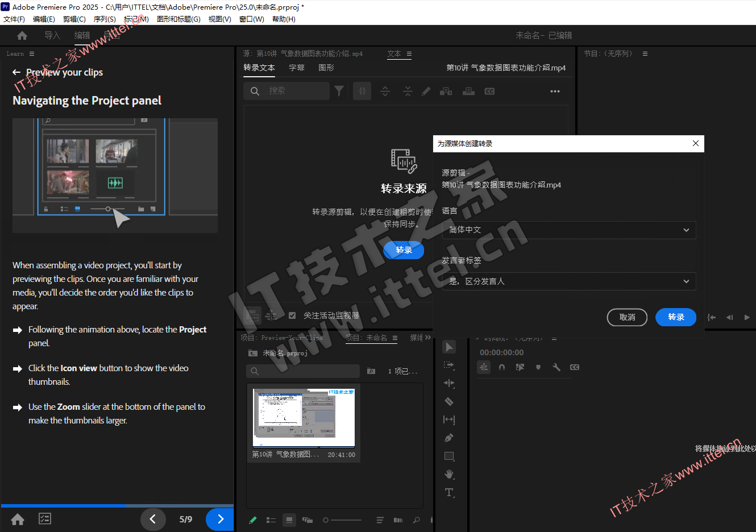
Task: Click the filter funnel icon in the text panel
Action: tap(339, 91)
